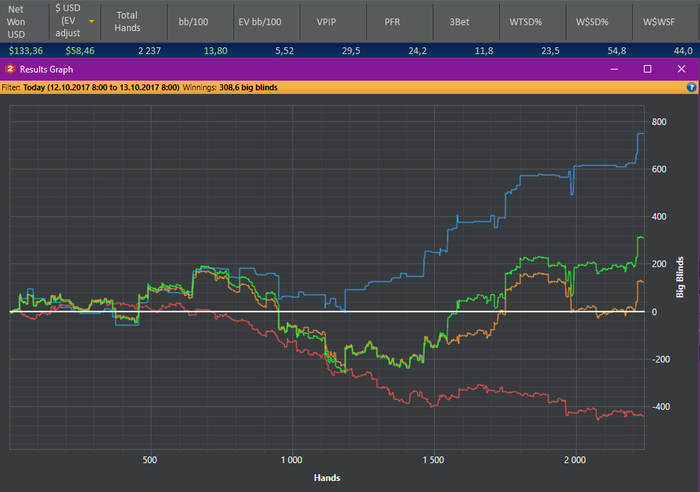Image resolution: width=700 pixels, height=492 pixels.
Task: Select the 13,80 bb/100 value
Action: click(x=216, y=50)
